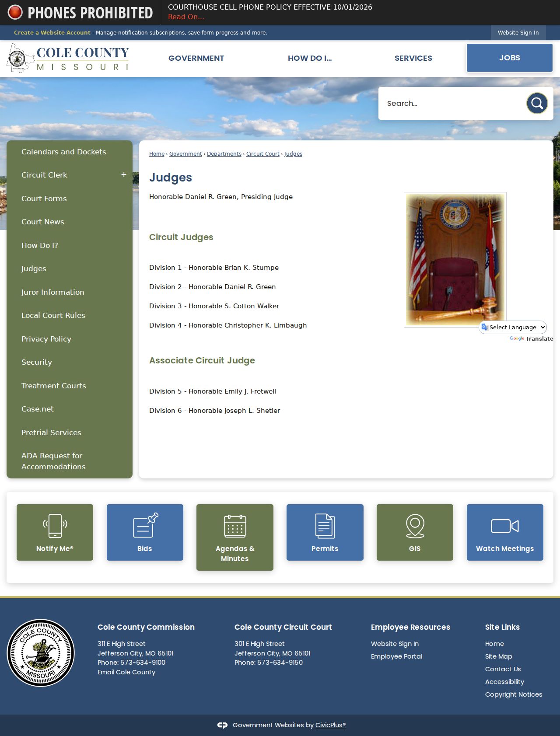Open the Watch Meetings camera tile
560x736 pixels.
[505, 532]
